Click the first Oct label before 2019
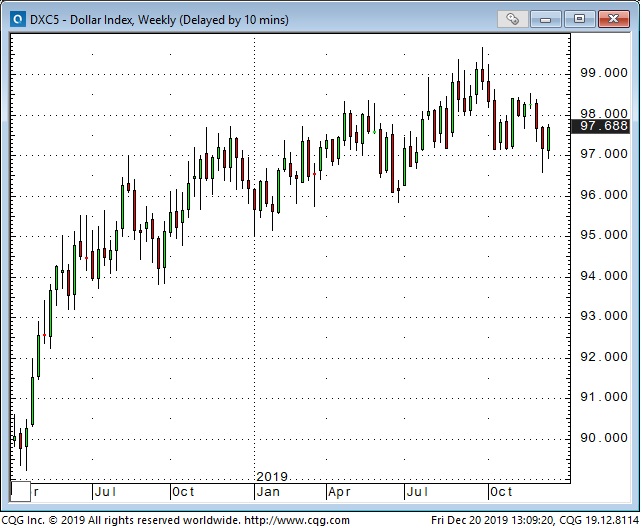Image resolution: width=642 pixels, height=528 pixels. (x=183, y=492)
